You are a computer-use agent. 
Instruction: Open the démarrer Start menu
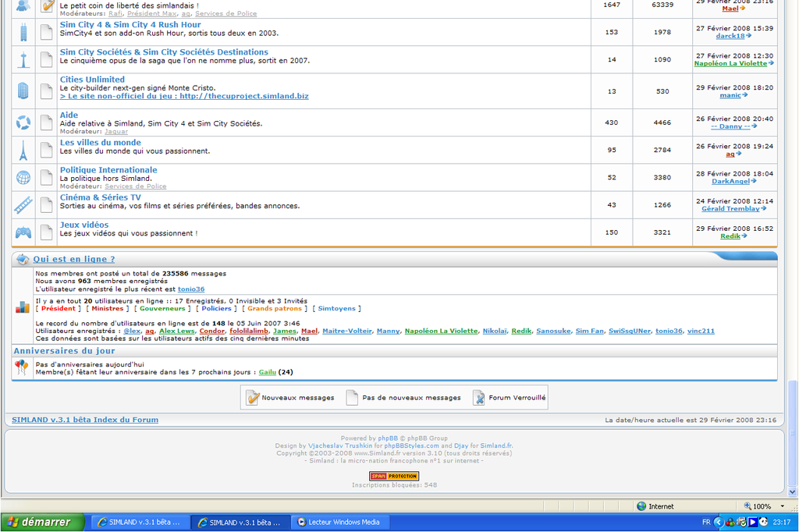(37, 522)
